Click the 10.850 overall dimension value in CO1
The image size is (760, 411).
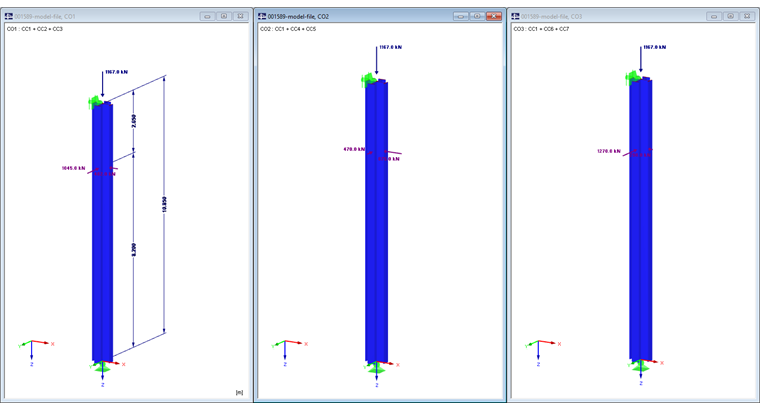(164, 204)
